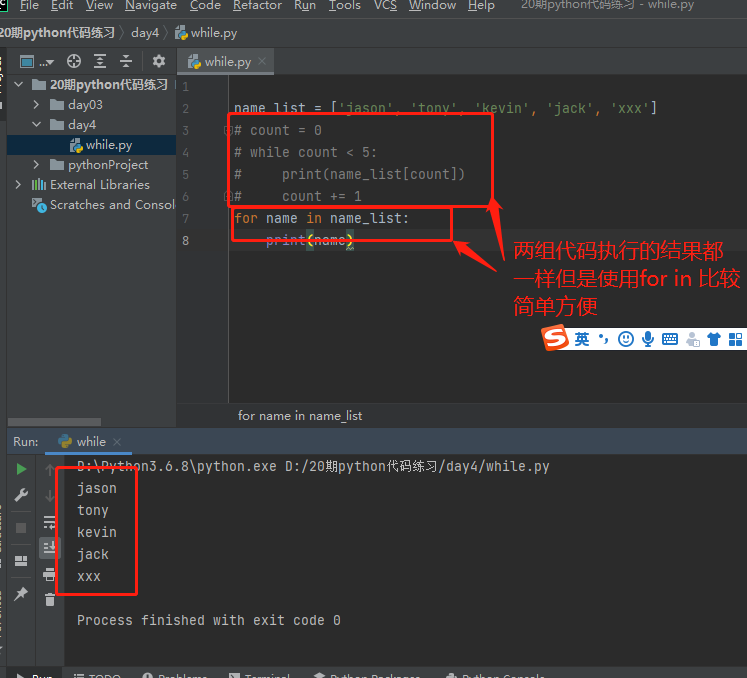Click the console Up arrow icon

[x=50, y=470]
